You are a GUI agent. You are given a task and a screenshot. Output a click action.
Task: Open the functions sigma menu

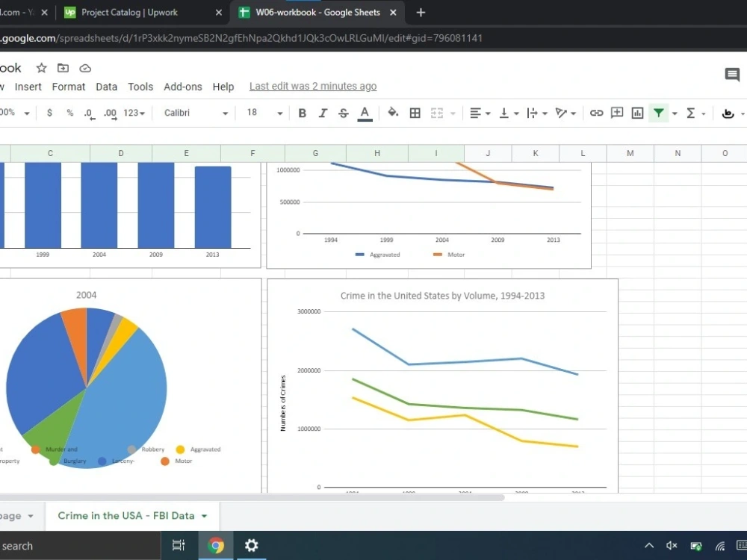coord(690,113)
